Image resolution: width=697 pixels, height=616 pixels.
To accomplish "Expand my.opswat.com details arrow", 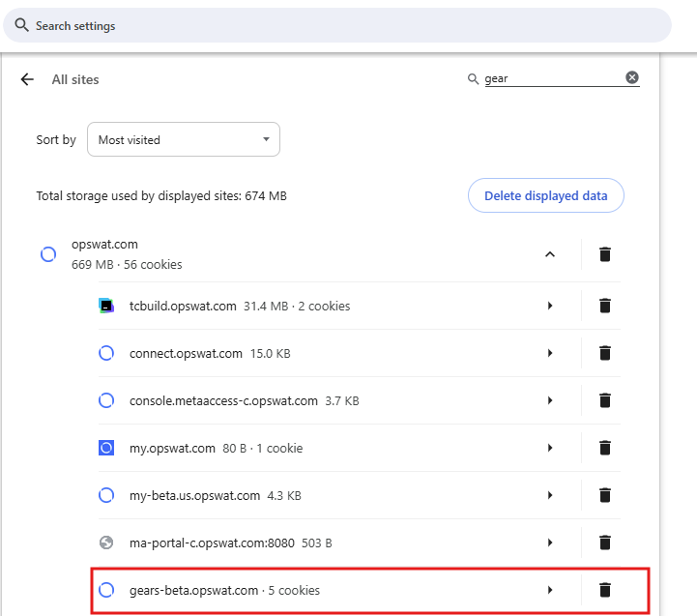I will pyautogui.click(x=550, y=448).
